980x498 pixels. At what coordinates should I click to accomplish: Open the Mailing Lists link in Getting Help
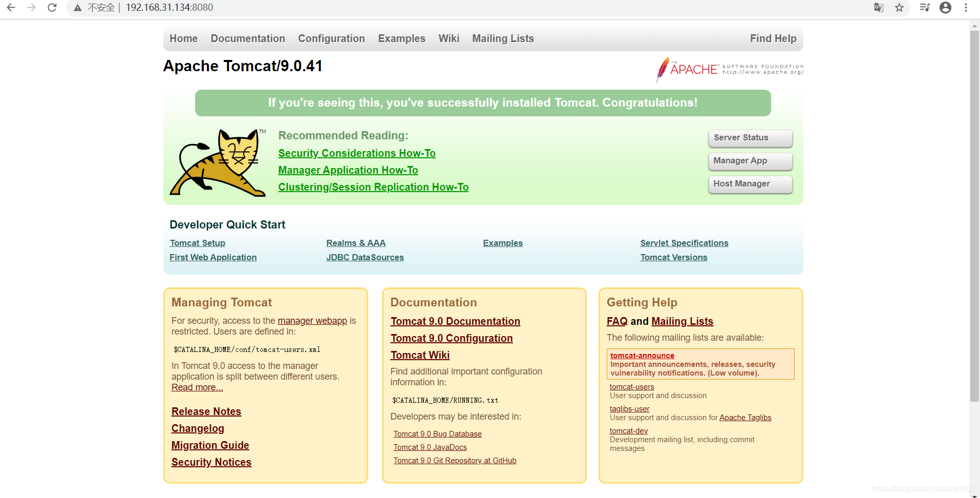(x=682, y=321)
